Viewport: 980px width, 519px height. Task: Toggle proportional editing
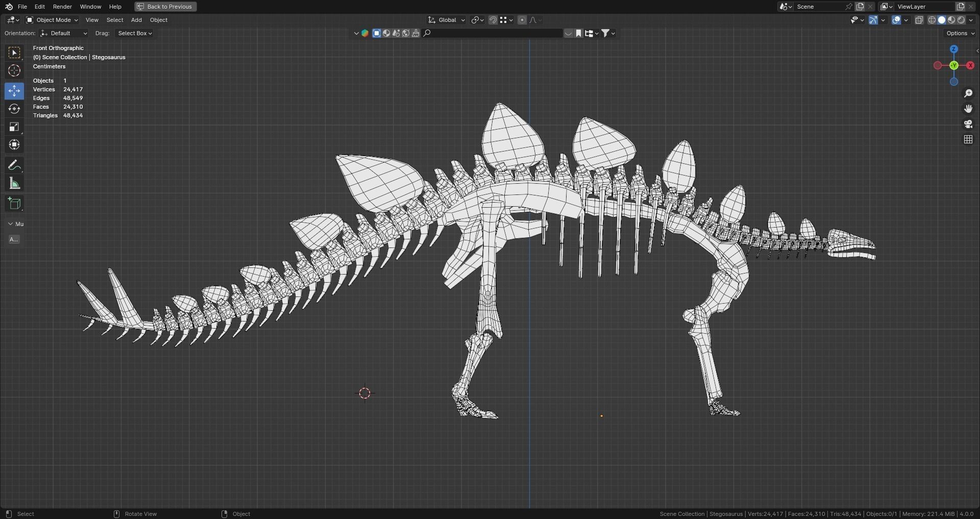(522, 20)
